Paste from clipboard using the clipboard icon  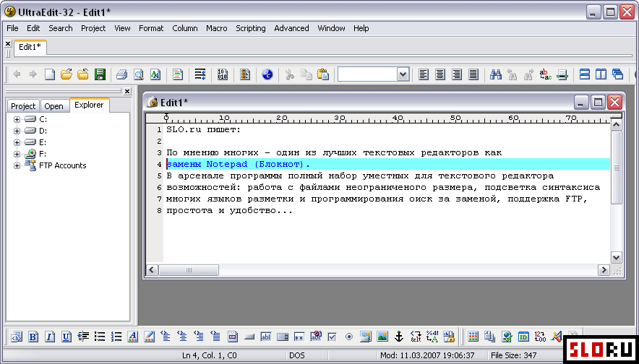(323, 74)
